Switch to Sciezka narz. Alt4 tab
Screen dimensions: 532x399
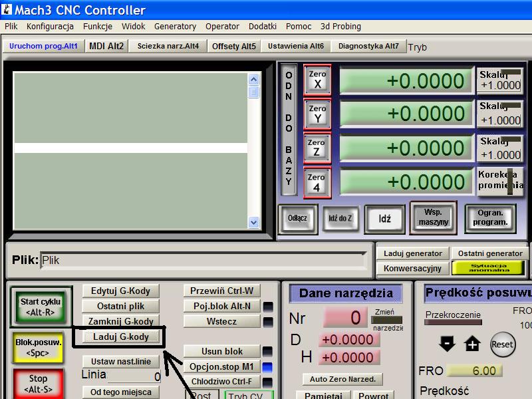tap(168, 46)
